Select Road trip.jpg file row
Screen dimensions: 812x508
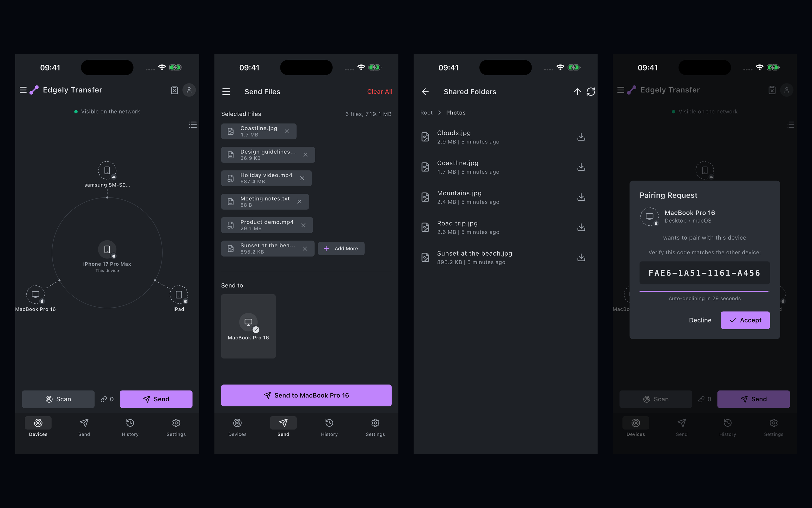[505, 227]
